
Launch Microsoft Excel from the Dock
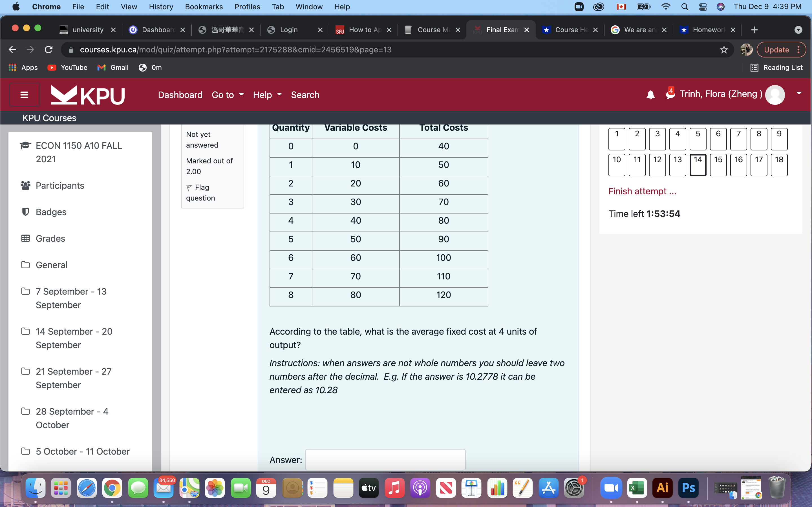(x=637, y=488)
